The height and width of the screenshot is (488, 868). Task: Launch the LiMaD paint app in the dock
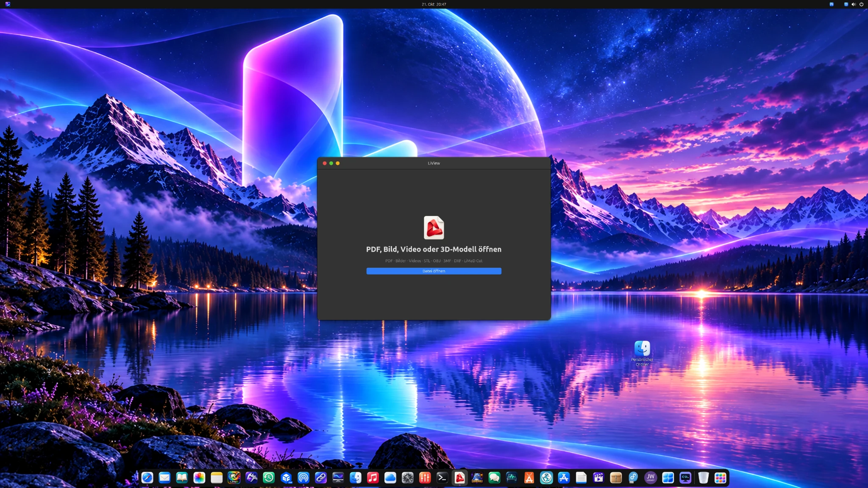click(234, 478)
